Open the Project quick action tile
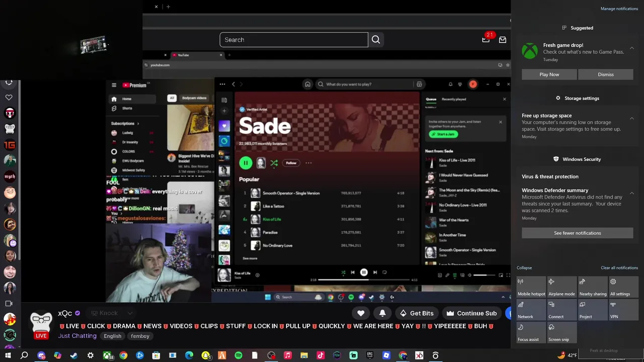This screenshot has width=644, height=362. click(593, 309)
